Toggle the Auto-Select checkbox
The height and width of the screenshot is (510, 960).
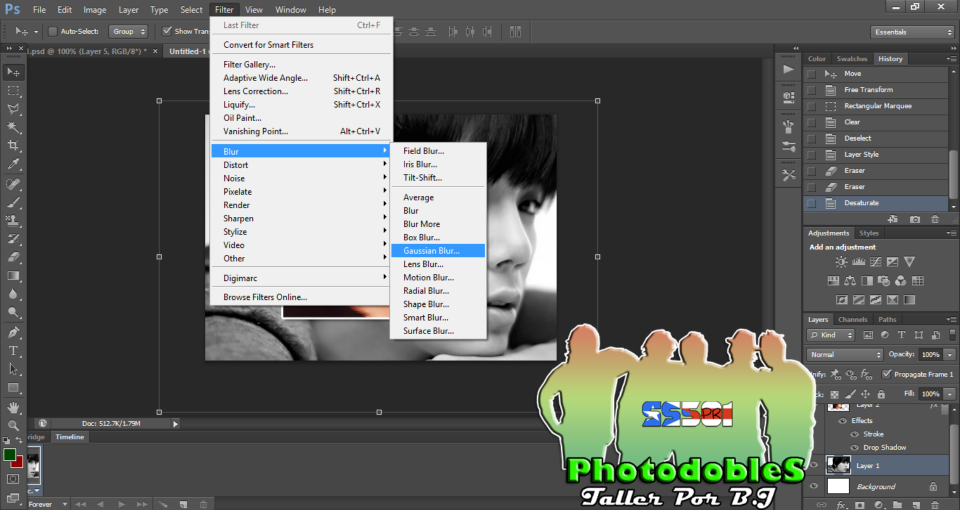(x=53, y=31)
